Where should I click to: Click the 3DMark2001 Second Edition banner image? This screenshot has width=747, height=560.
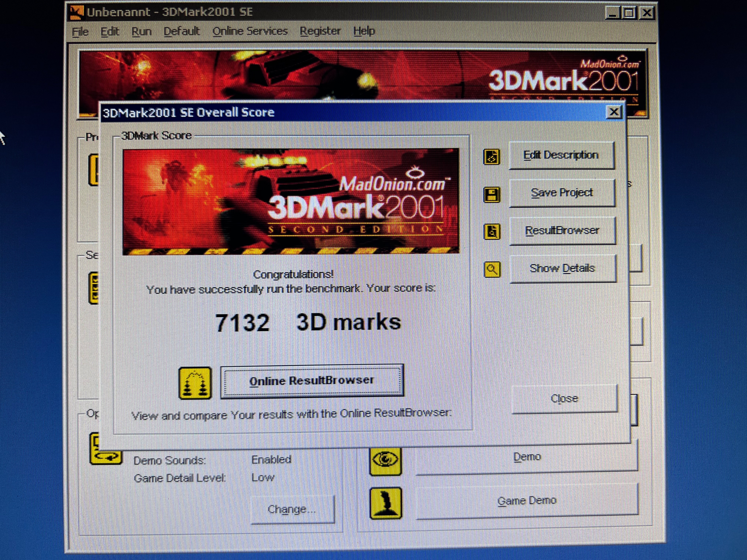(x=291, y=201)
